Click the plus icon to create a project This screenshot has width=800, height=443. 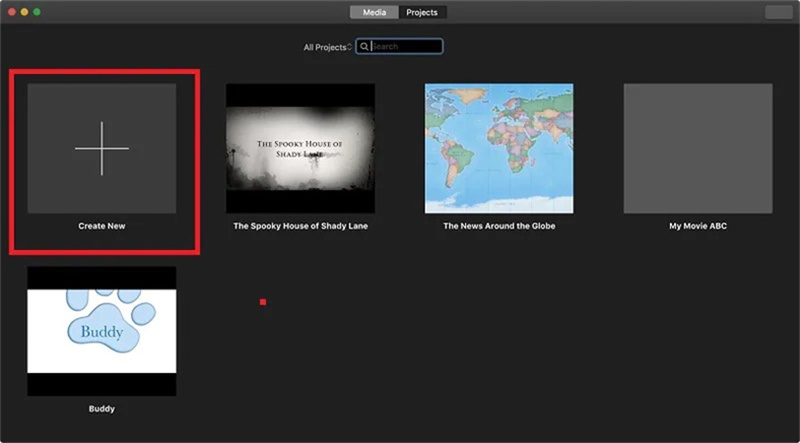coord(102,148)
